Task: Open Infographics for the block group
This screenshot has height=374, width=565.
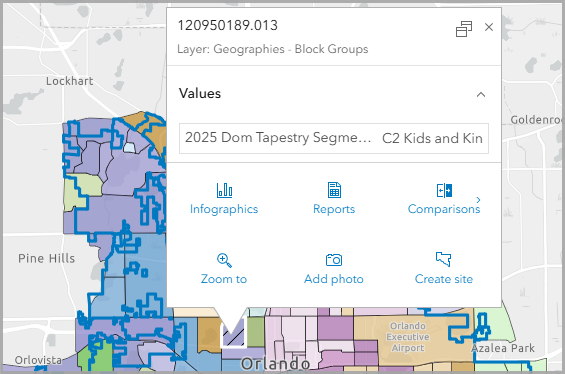Action: pos(224,199)
